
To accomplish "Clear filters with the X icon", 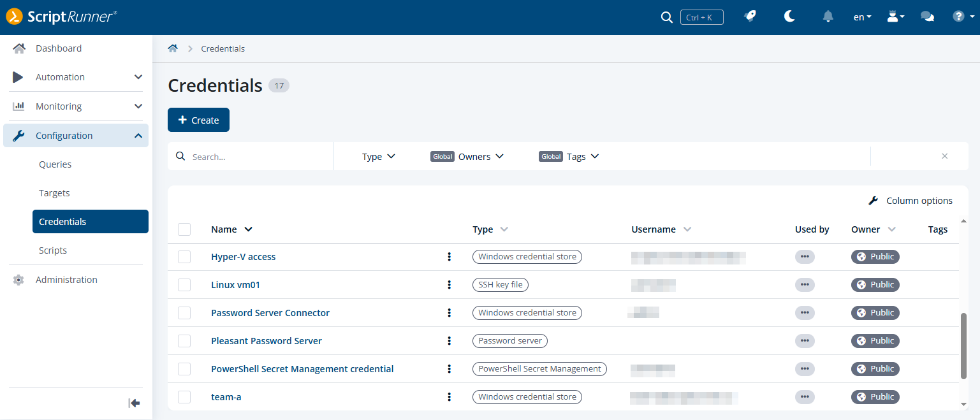I will pyautogui.click(x=945, y=156).
